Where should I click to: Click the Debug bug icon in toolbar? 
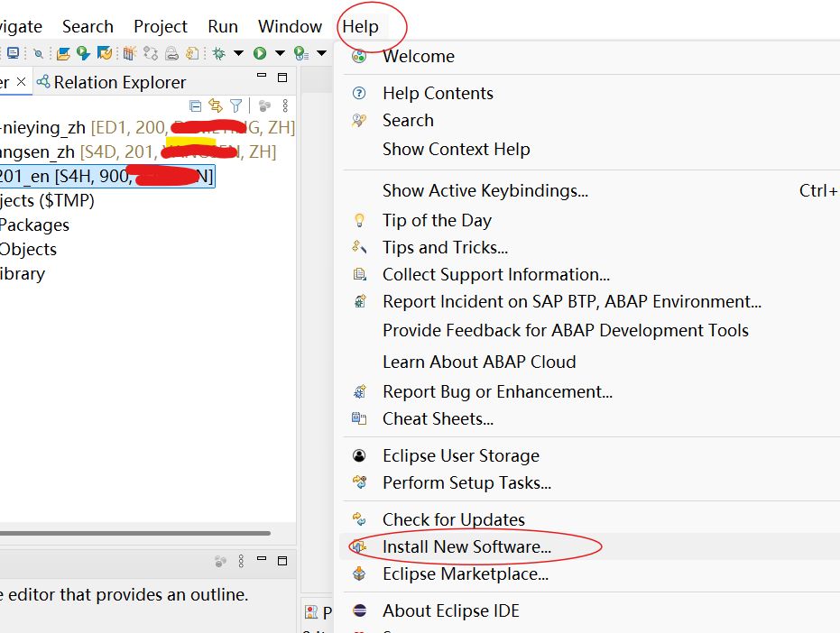tap(218, 54)
